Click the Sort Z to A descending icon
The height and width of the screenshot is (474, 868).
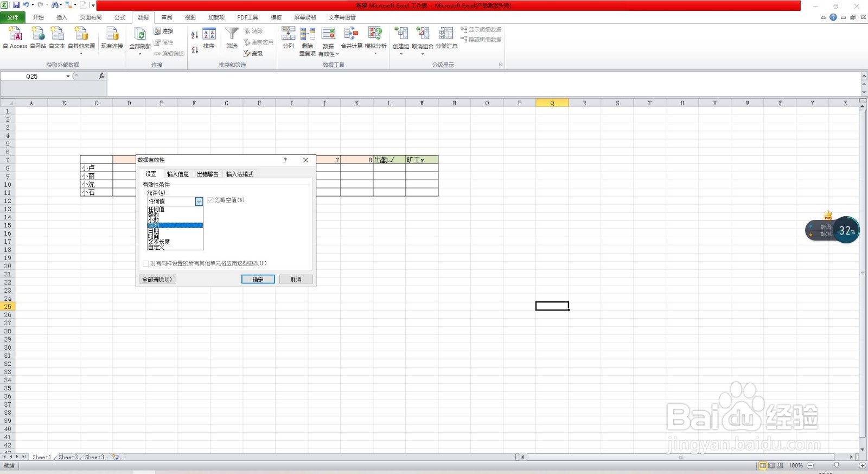point(194,50)
